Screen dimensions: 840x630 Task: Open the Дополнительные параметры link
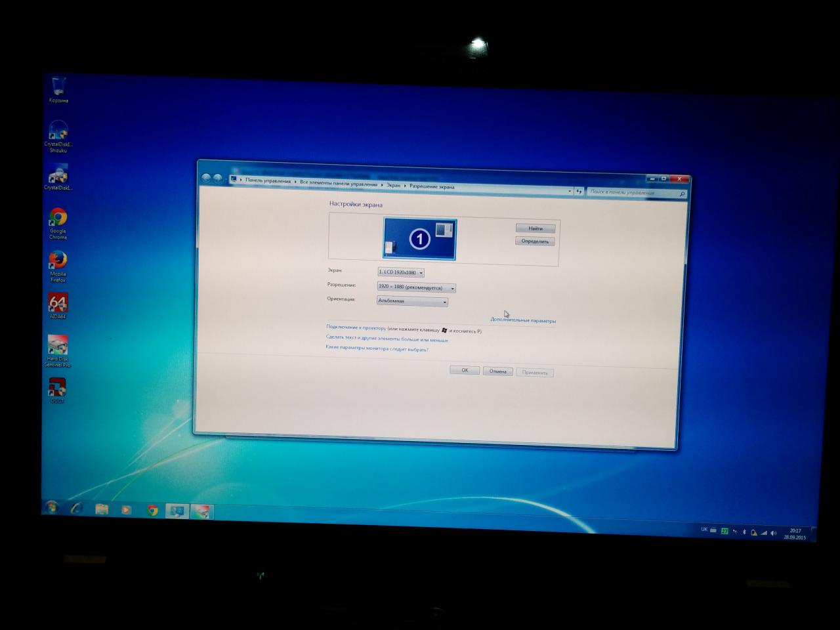pyautogui.click(x=523, y=320)
